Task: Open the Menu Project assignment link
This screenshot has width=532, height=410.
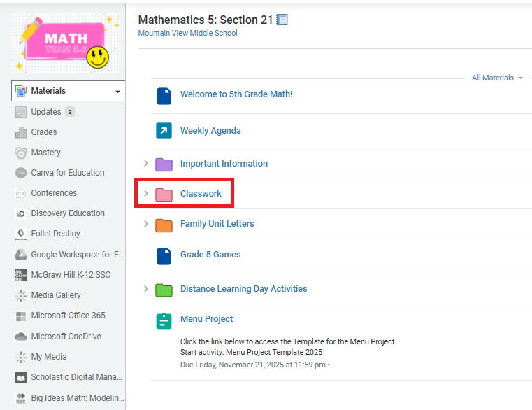Action: pos(206,318)
